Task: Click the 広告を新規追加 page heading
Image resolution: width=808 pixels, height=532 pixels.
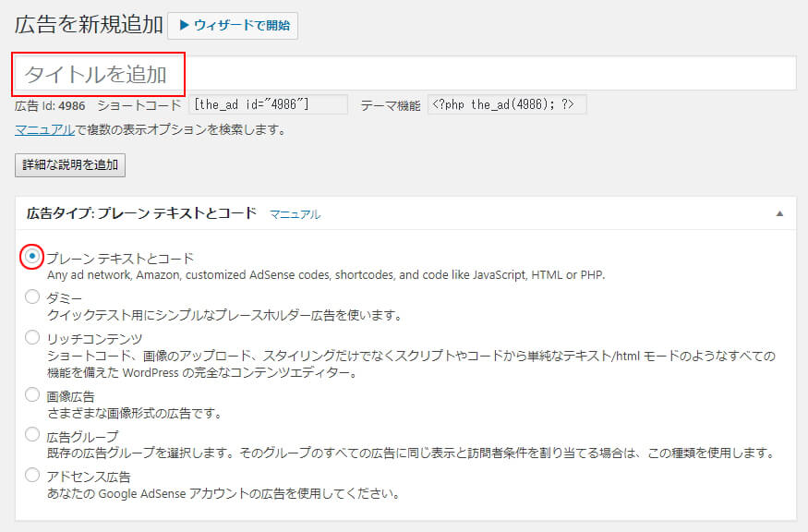Action: [x=89, y=25]
